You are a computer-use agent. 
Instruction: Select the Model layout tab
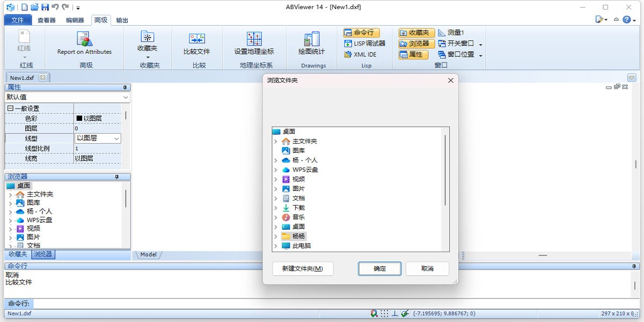149,254
